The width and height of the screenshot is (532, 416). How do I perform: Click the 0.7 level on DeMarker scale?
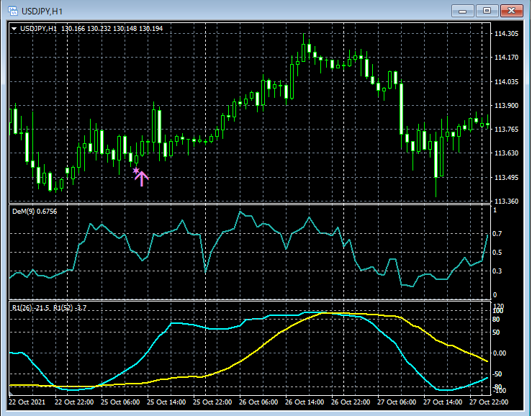(x=495, y=235)
